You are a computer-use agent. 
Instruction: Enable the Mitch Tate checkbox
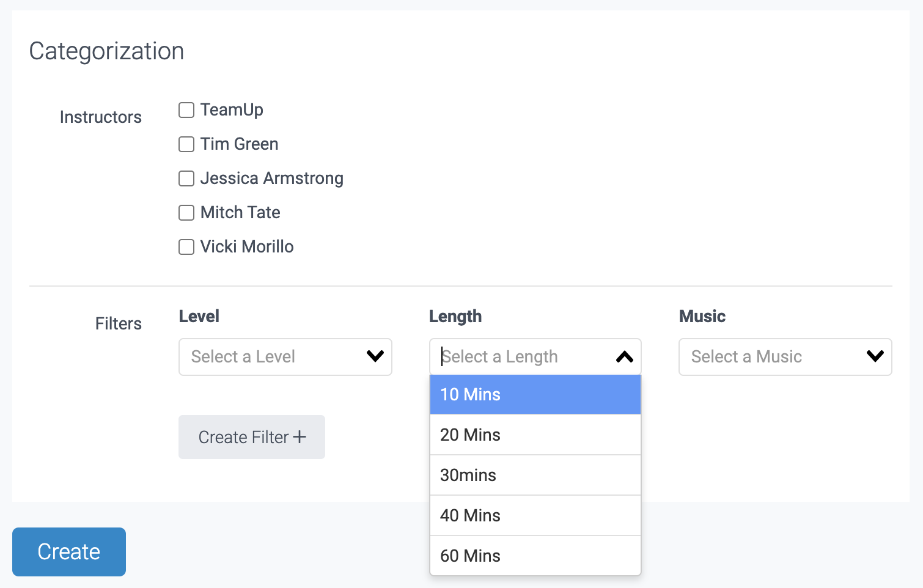point(186,213)
